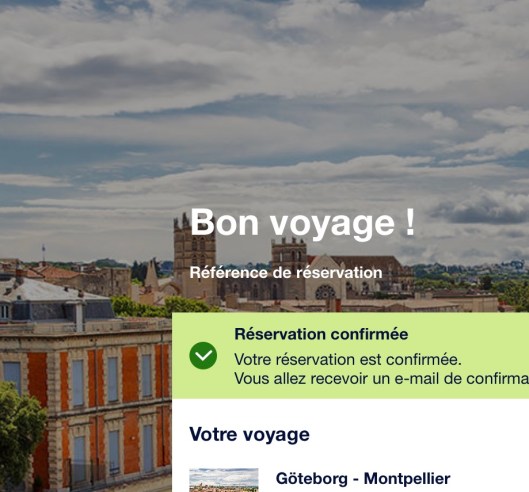The width and height of the screenshot is (529, 492).
Task: Click the cloudy sky of hero image
Action: (x=264, y=101)
